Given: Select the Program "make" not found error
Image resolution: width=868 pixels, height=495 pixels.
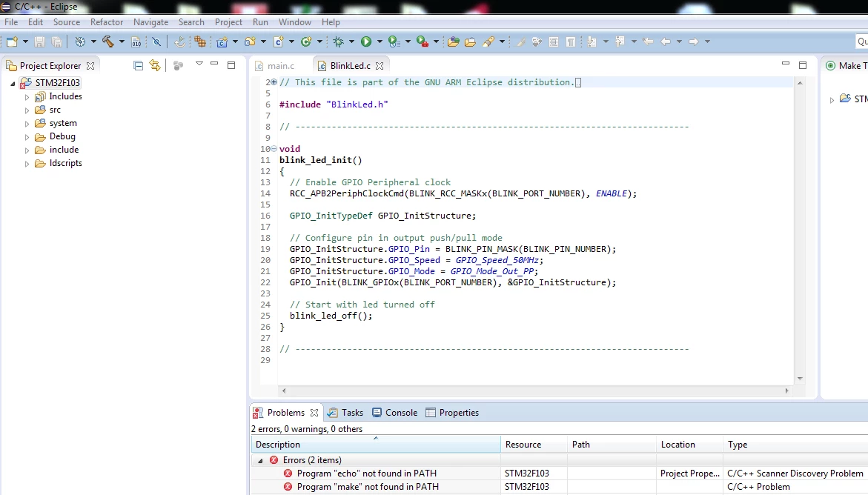Looking at the screenshot, I should (368, 487).
